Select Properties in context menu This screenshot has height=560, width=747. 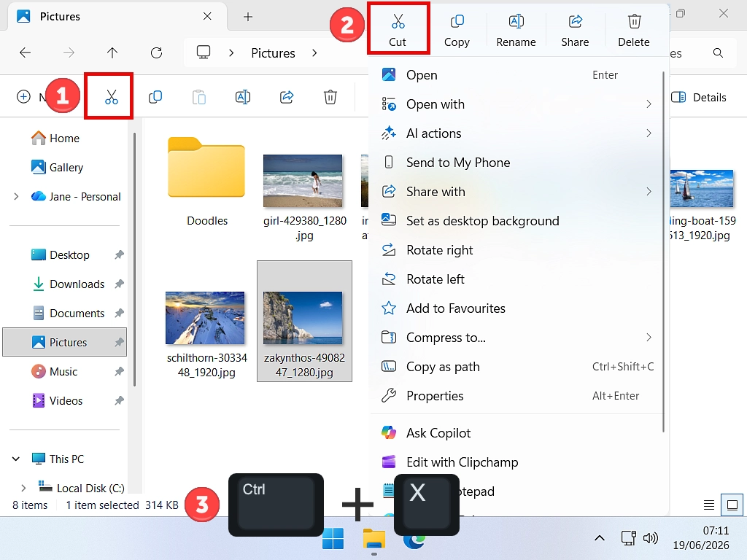point(516,396)
